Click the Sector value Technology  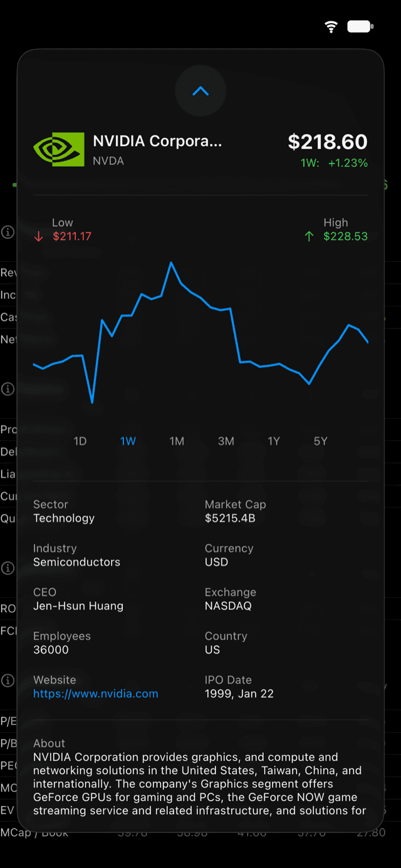(x=64, y=518)
